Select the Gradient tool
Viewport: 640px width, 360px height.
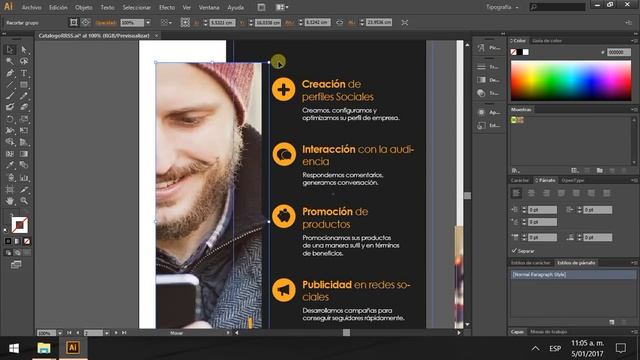[24, 154]
